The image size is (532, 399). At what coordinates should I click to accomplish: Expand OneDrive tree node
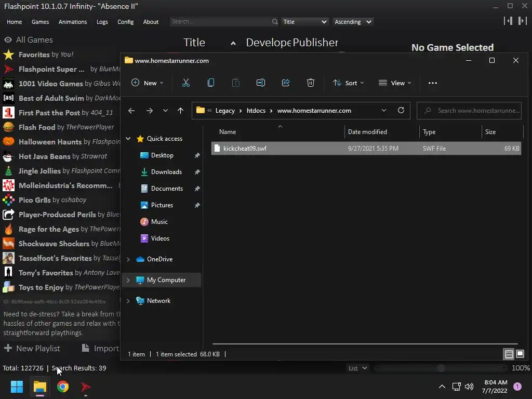coord(128,259)
